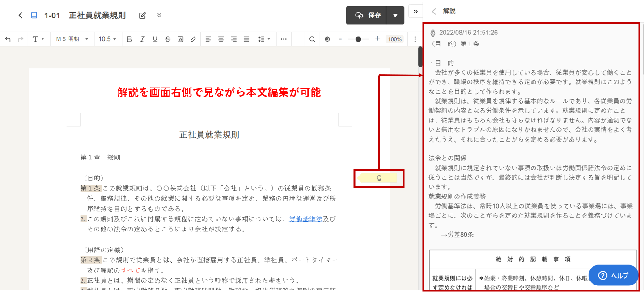Viewport: 644px width, 298px height.
Task: Click the zoom slider handle
Action: [358, 39]
